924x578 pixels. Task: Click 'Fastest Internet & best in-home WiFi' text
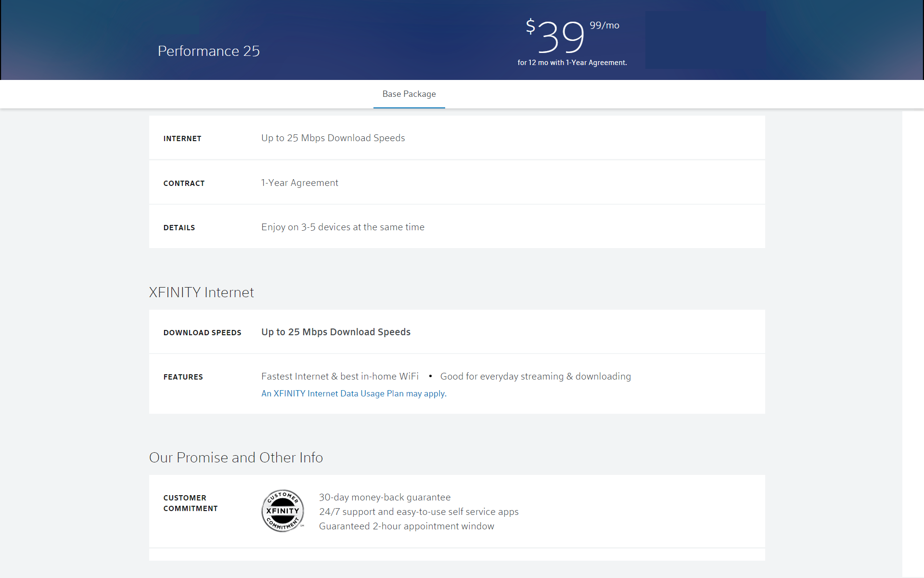pos(340,376)
